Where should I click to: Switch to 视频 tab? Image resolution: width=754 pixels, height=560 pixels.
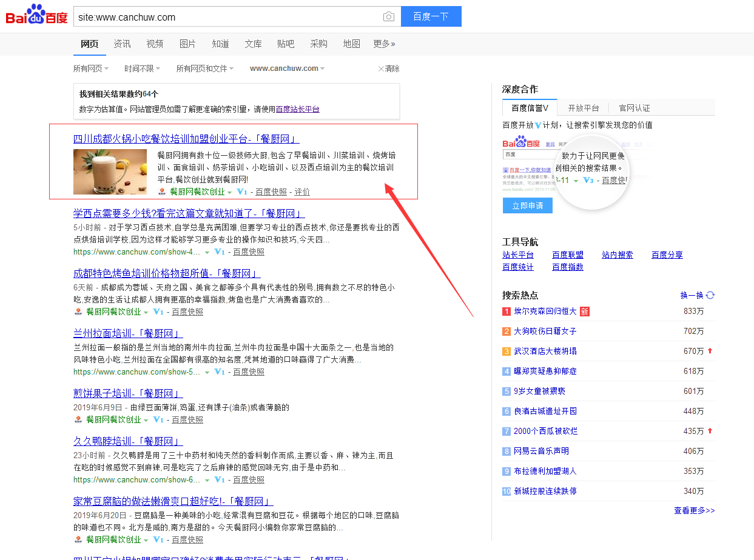click(x=155, y=44)
